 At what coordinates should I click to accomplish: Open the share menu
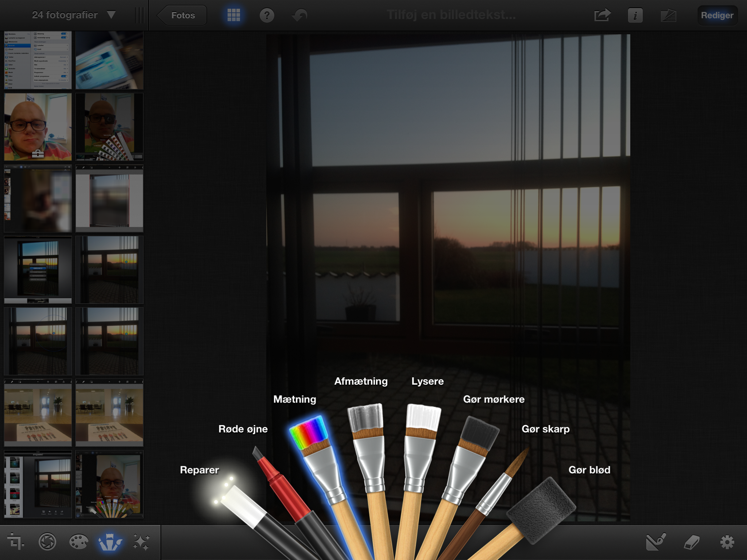click(602, 15)
